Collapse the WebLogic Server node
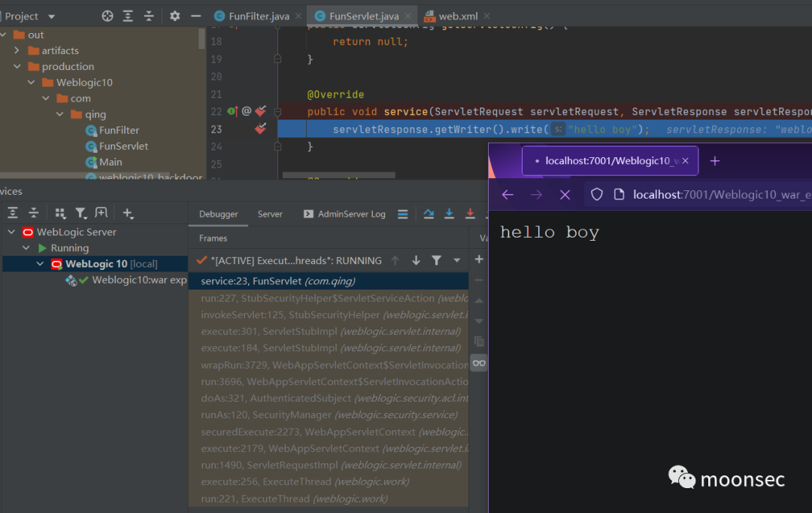This screenshot has width=812, height=513. [x=11, y=232]
